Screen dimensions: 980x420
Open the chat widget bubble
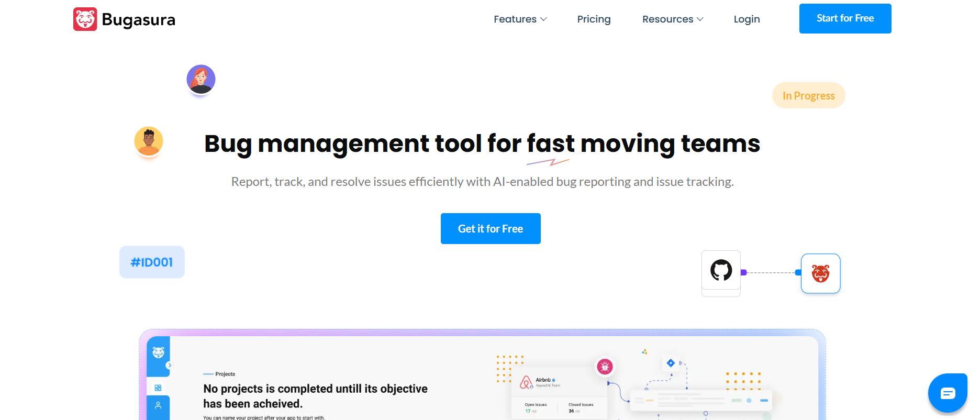tap(948, 393)
